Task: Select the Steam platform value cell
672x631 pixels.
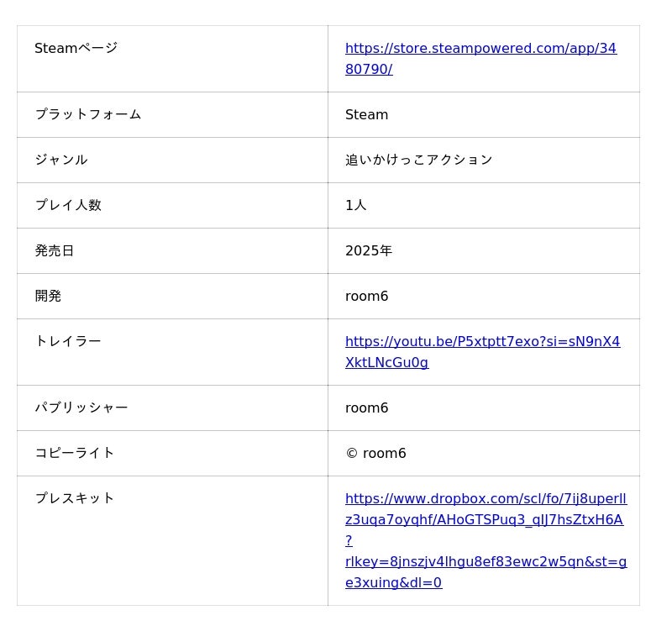Action: coord(367,115)
